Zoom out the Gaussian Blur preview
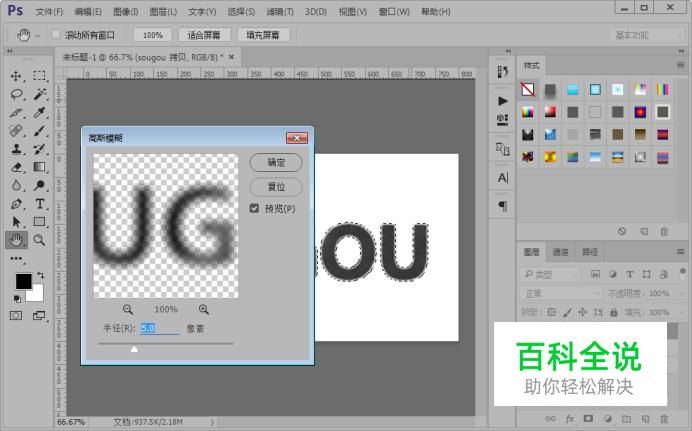The image size is (692, 431). [128, 309]
